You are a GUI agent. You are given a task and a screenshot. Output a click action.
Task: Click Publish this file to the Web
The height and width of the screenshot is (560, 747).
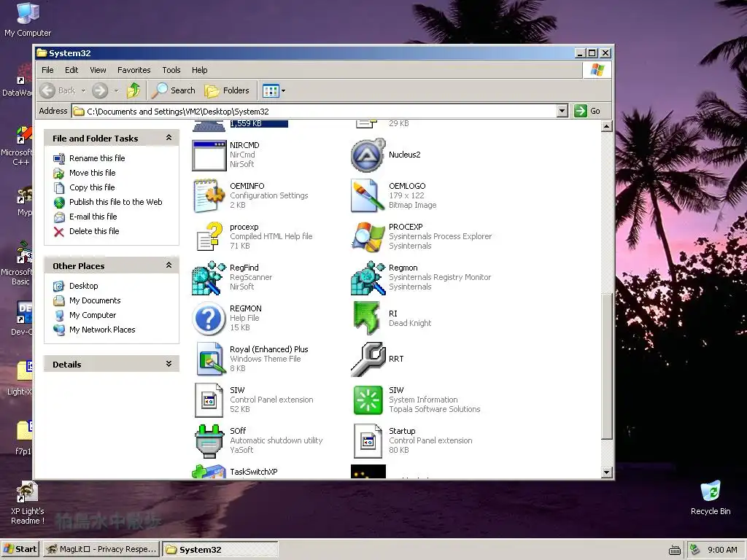[116, 202]
